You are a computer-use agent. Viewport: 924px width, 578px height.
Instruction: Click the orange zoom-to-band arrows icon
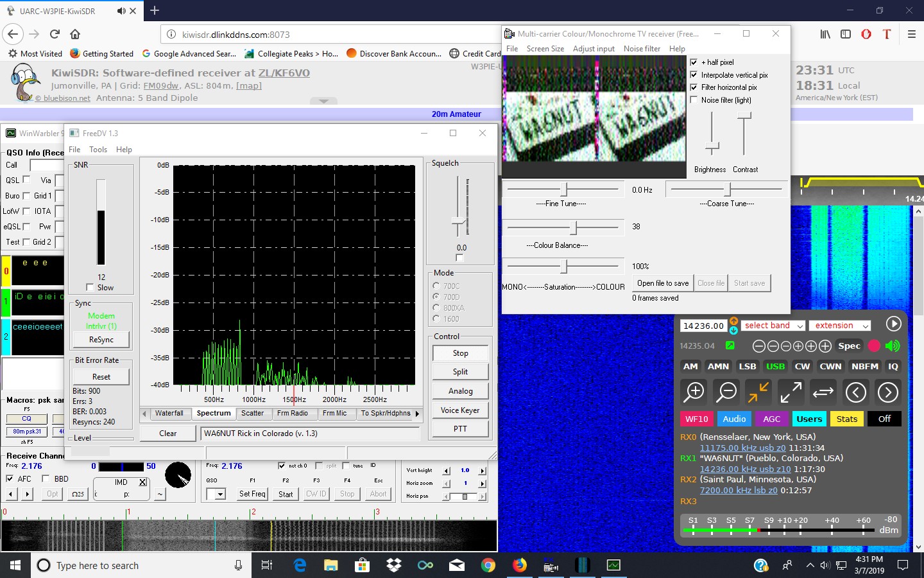tap(758, 392)
